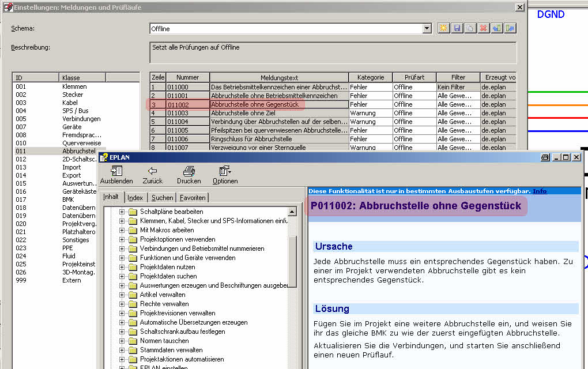Hide the navigation pane via Ausblenden
This screenshot has width=588, height=369.
tap(116, 175)
